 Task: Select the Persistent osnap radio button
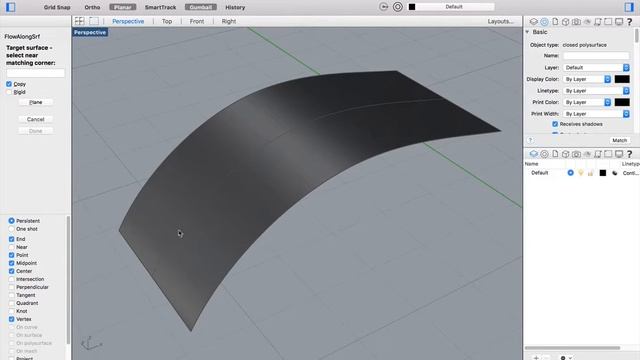(x=11, y=221)
